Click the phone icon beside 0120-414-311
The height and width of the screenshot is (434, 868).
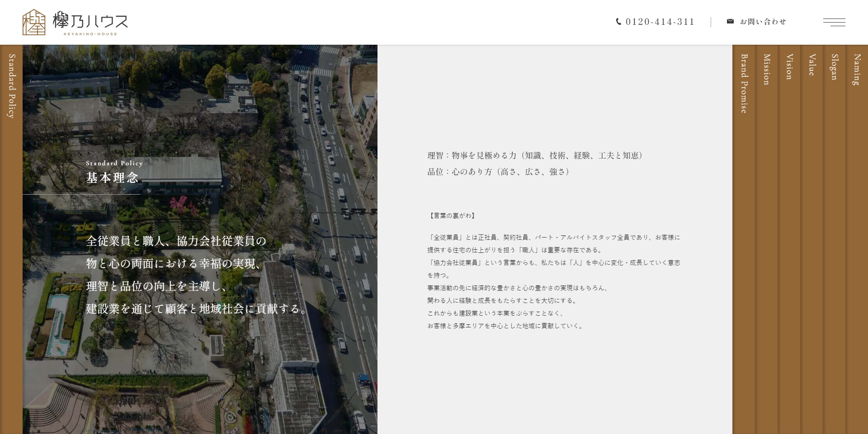[x=618, y=22]
